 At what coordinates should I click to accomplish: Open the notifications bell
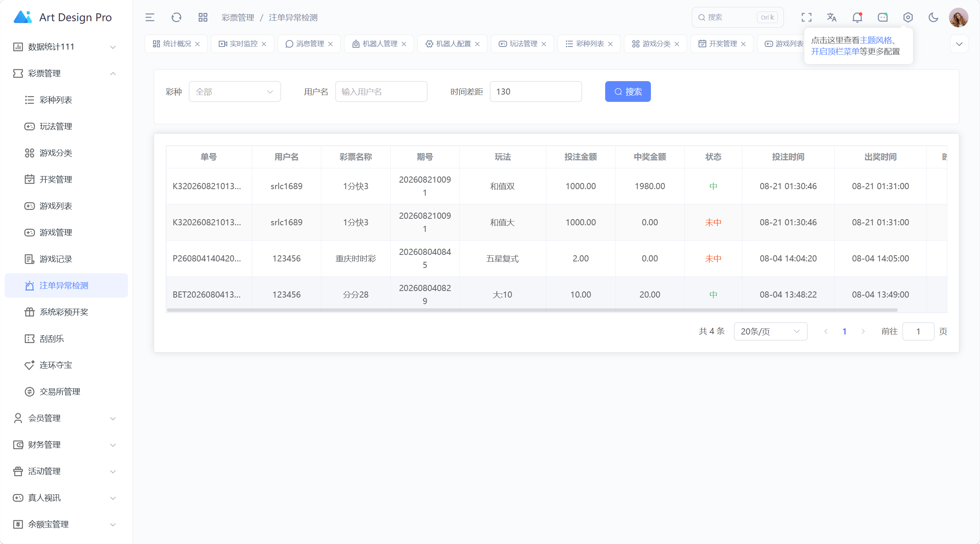point(857,17)
